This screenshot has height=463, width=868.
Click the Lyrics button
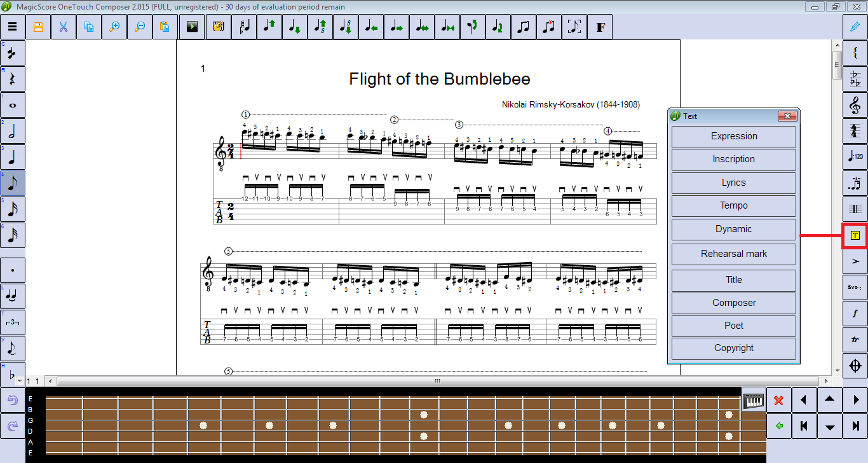[734, 183]
